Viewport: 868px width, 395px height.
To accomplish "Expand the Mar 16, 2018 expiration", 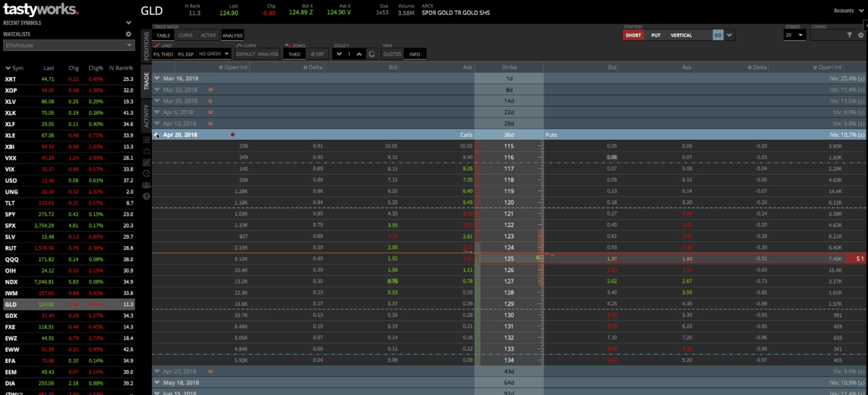I will click(157, 78).
